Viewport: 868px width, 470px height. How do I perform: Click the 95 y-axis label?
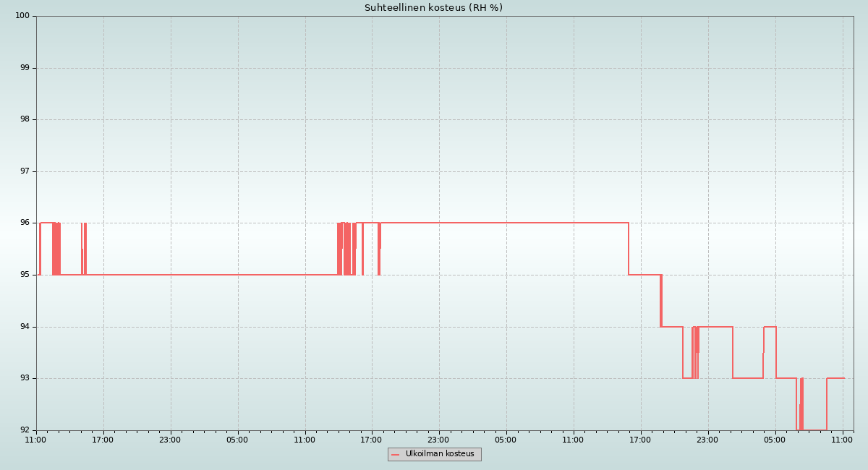coord(25,275)
